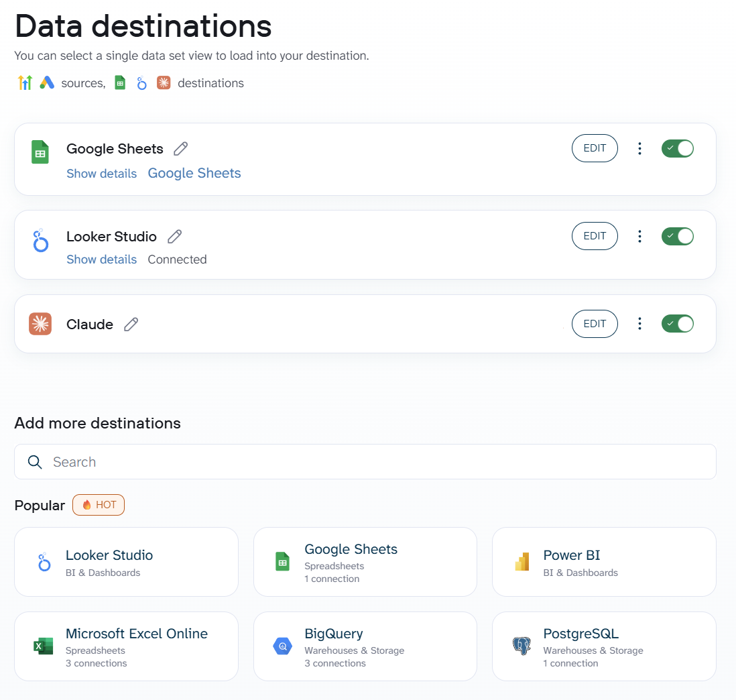Click the Google Ads source icon in summary

47,82
